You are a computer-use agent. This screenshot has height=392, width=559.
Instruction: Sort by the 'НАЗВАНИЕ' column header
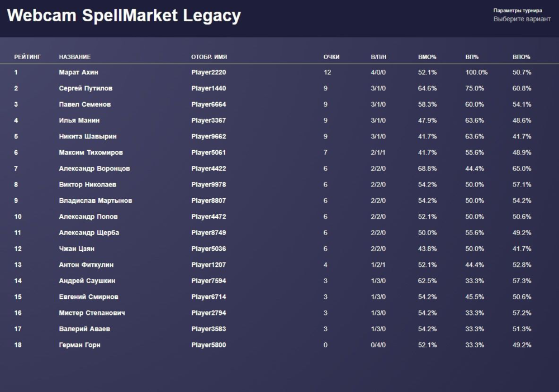[x=75, y=57]
